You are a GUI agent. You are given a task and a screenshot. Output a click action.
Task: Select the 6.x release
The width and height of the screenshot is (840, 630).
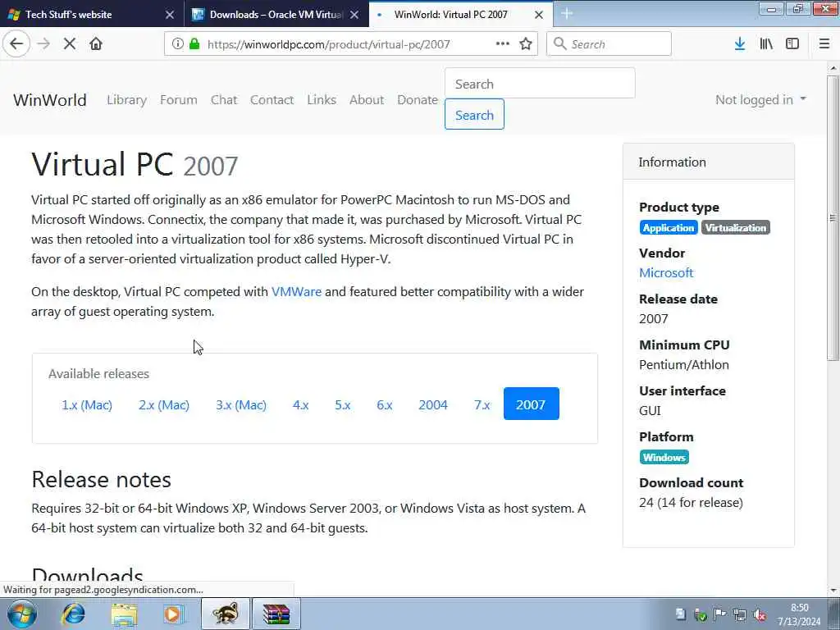385,404
